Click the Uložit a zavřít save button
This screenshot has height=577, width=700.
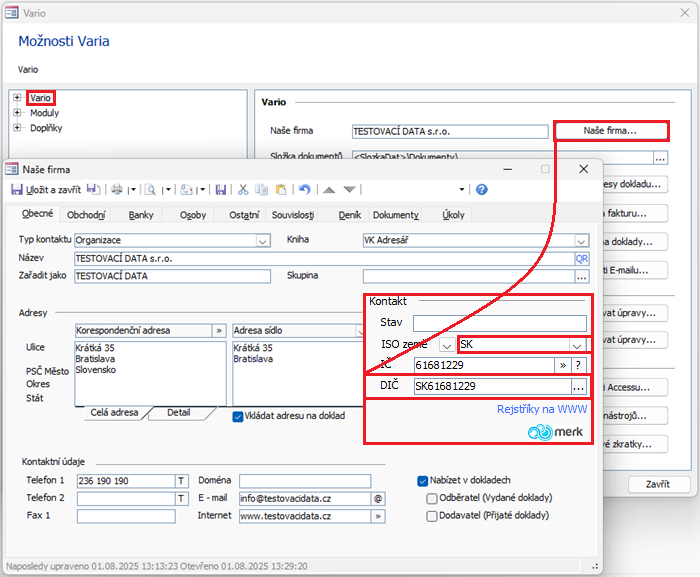46,190
